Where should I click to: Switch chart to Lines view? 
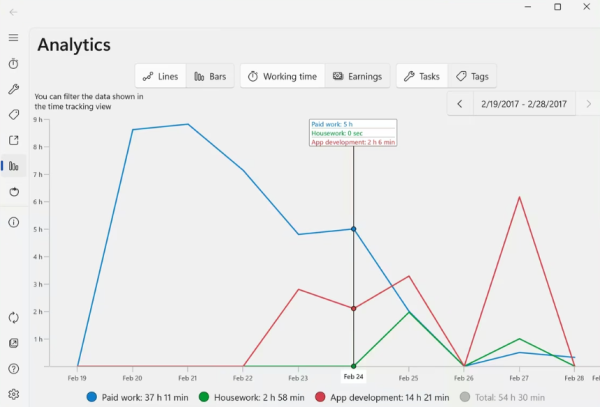point(160,77)
